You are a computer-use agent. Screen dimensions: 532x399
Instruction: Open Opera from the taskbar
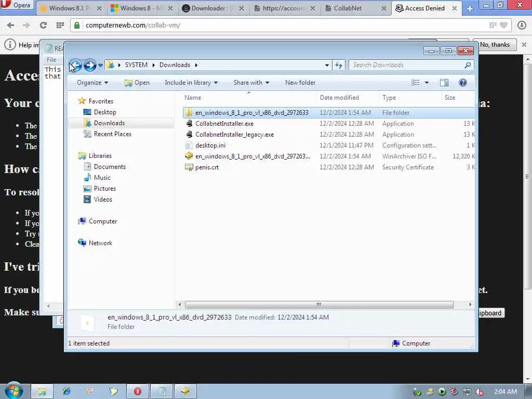point(137,391)
